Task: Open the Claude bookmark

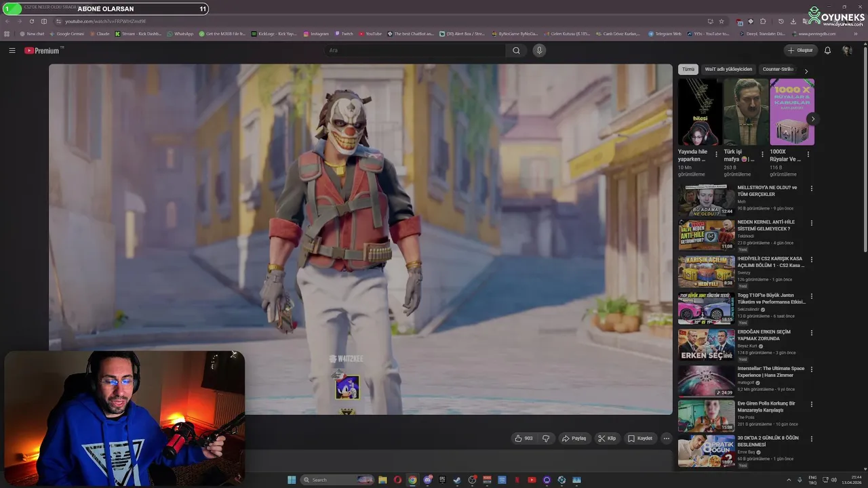Action: pyautogui.click(x=99, y=33)
